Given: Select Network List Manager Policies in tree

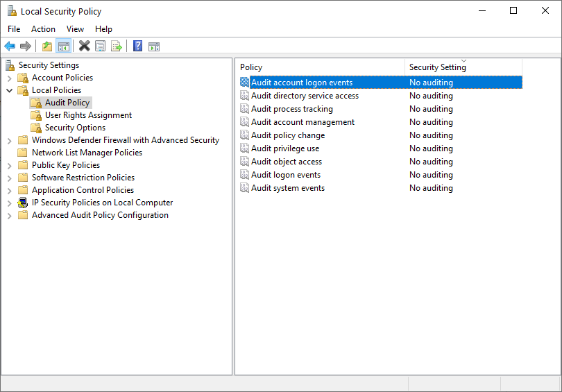Looking at the screenshot, I should click(x=87, y=153).
